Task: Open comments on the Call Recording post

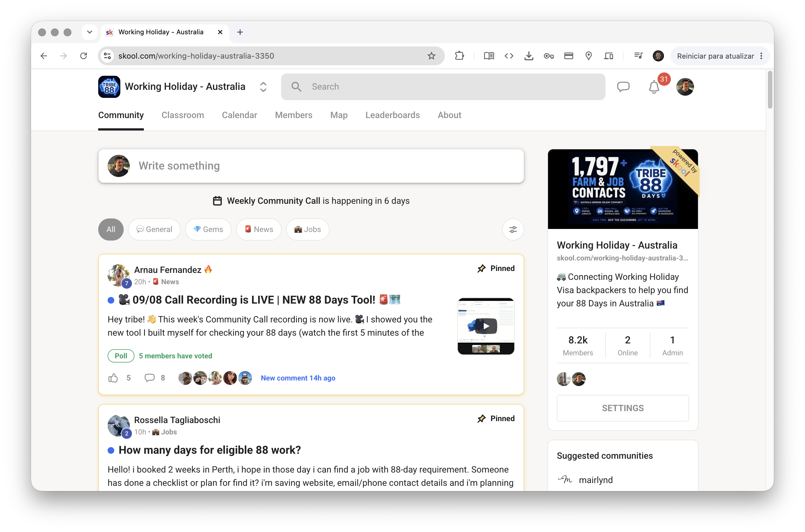Action: pos(150,378)
